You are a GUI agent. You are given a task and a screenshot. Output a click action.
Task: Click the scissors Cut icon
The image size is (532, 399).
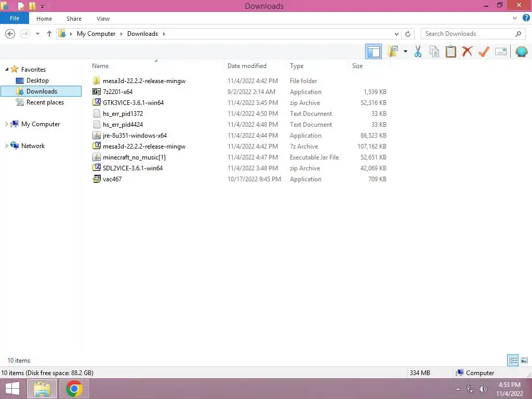(x=418, y=51)
